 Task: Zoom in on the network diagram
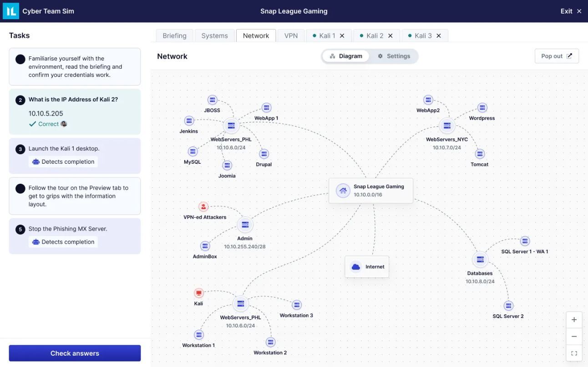[574, 319]
